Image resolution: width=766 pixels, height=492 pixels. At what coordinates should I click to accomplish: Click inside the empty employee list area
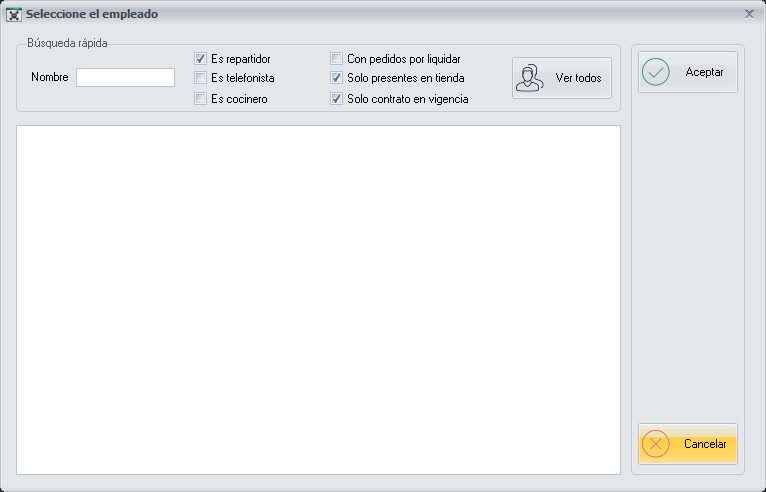(x=318, y=300)
